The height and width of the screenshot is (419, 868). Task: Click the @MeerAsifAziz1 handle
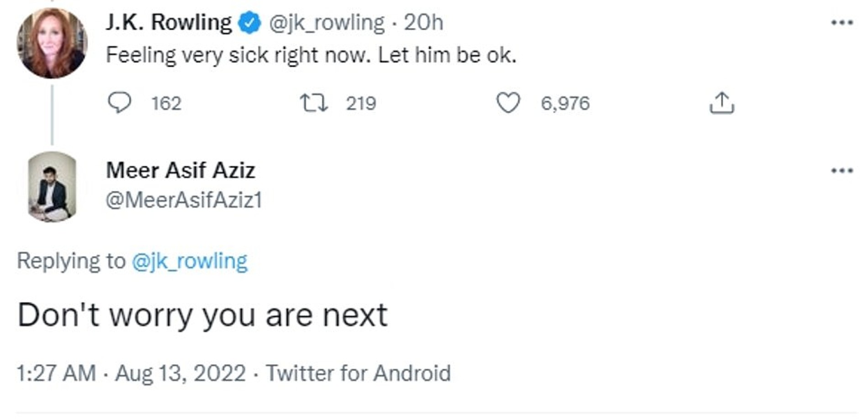click(184, 200)
